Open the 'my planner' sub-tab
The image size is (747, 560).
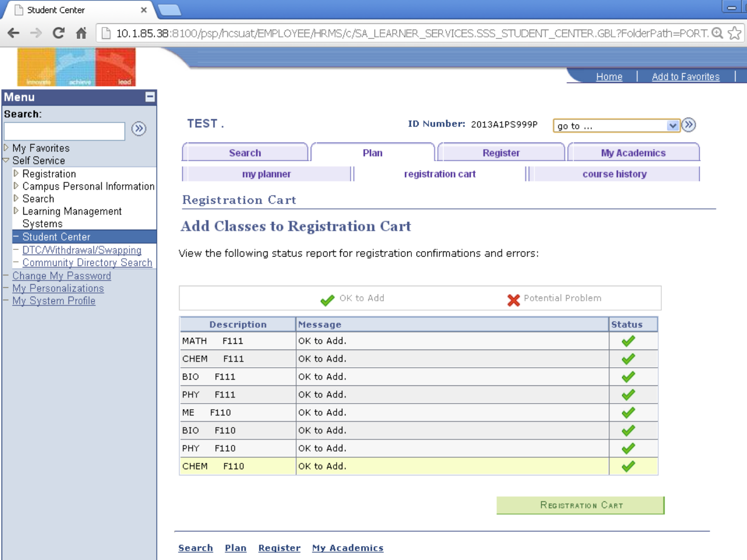[267, 174]
